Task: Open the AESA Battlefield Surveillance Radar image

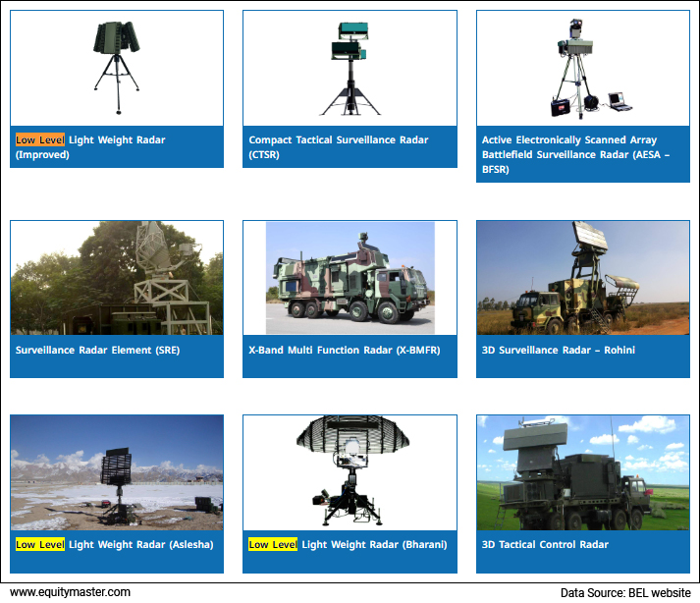Action: tap(583, 68)
